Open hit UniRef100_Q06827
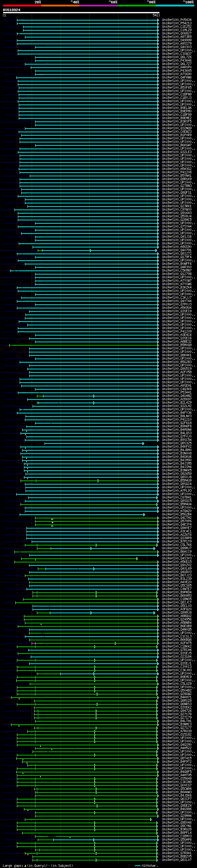Image resolution: width=197 pixels, height=868 pixels. click(177, 33)
